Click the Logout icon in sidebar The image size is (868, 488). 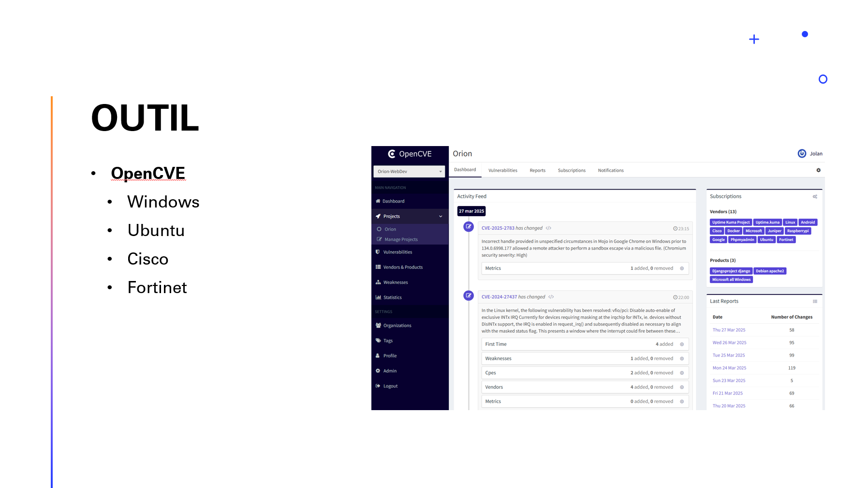(x=378, y=386)
